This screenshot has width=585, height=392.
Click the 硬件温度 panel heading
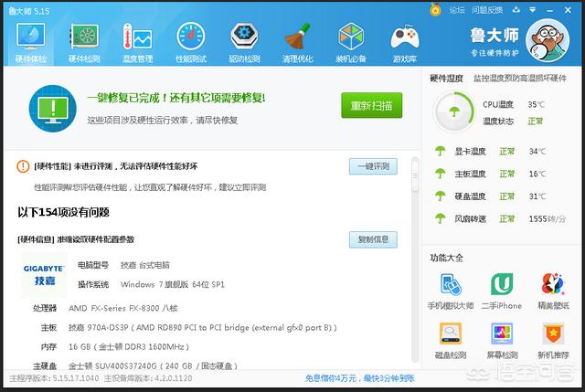(446, 79)
